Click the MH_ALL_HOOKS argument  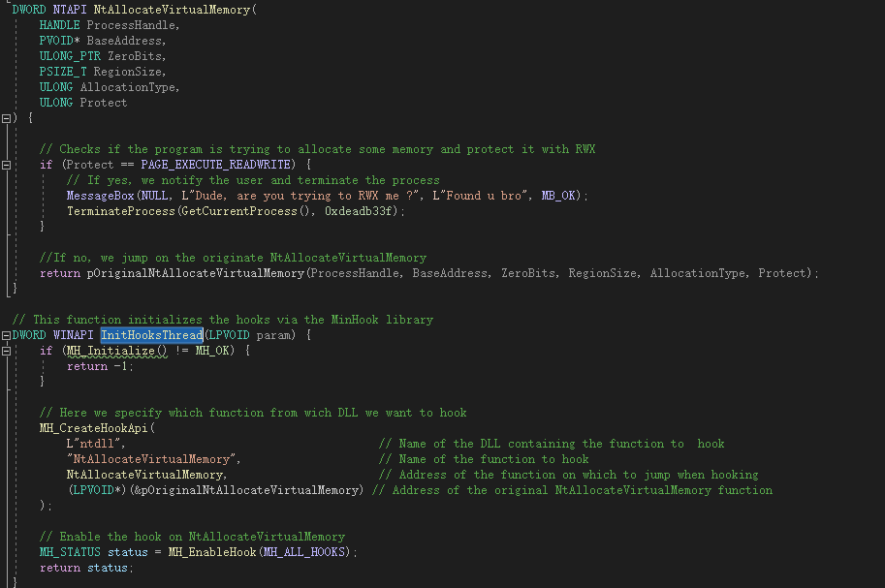pyautogui.click(x=304, y=552)
